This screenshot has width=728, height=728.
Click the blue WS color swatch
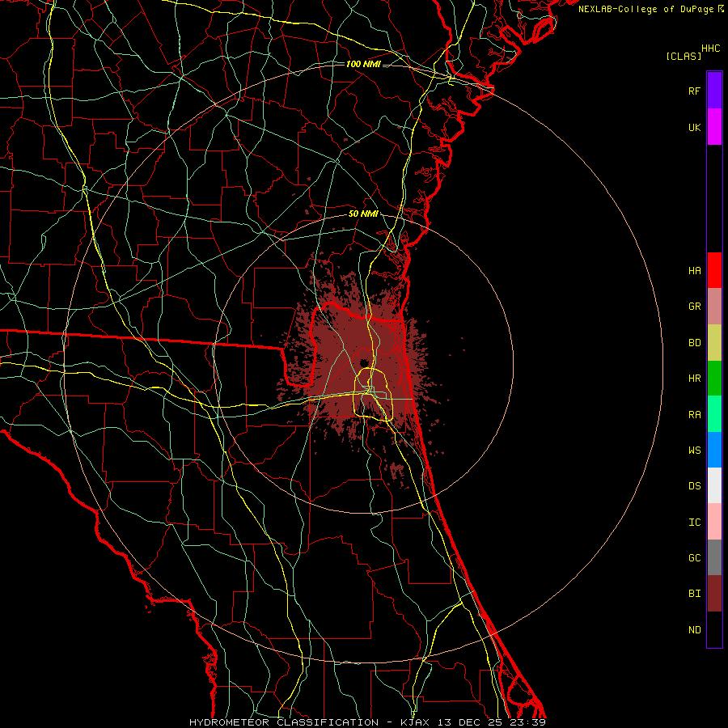[x=714, y=450]
